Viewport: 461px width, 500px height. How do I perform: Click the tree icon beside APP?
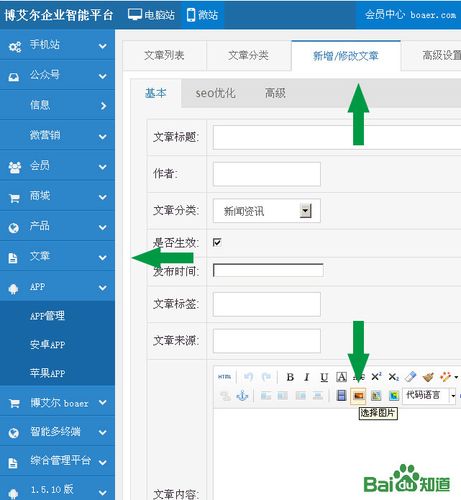click(13, 289)
